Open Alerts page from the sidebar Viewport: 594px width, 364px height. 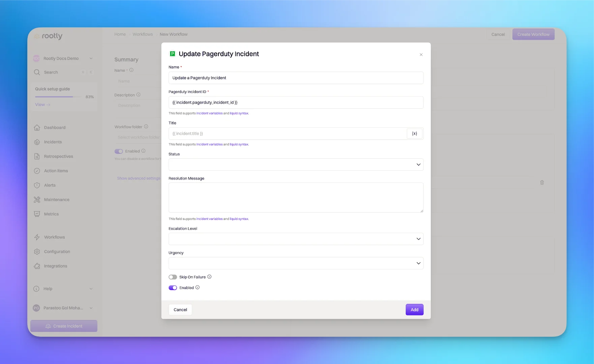[x=50, y=186]
